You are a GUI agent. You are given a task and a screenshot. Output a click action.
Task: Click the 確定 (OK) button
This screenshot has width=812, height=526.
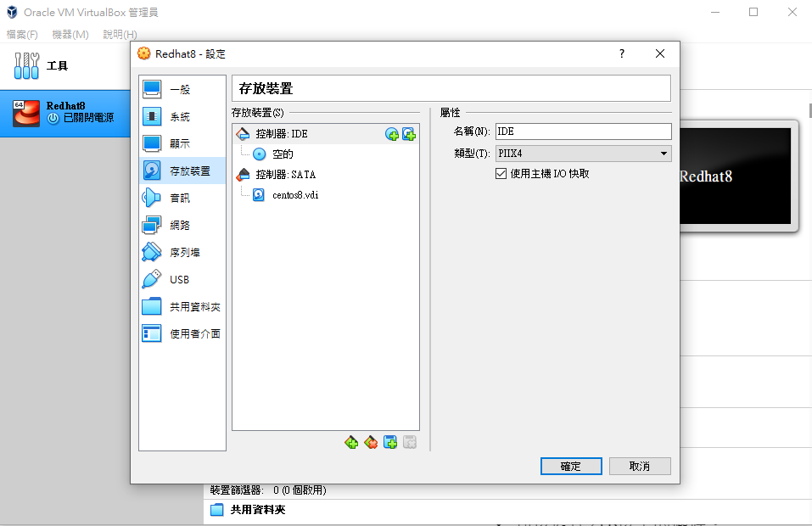click(570, 466)
